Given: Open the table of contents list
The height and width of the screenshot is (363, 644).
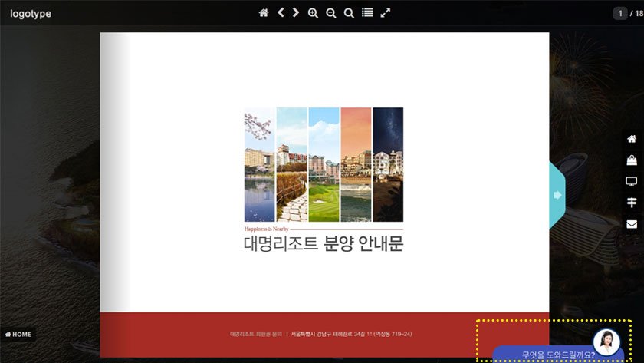Looking at the screenshot, I should (x=367, y=13).
